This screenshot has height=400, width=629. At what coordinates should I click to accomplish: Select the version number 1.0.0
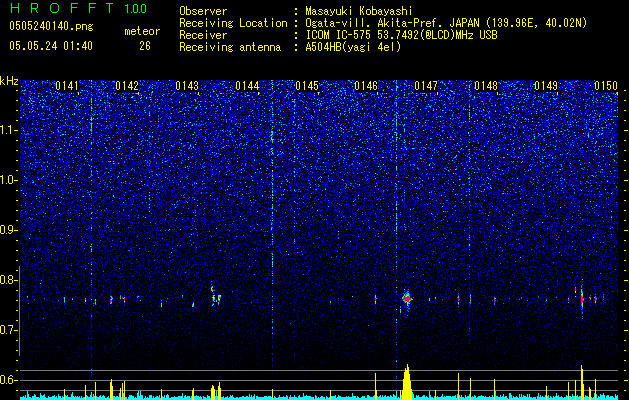point(136,9)
